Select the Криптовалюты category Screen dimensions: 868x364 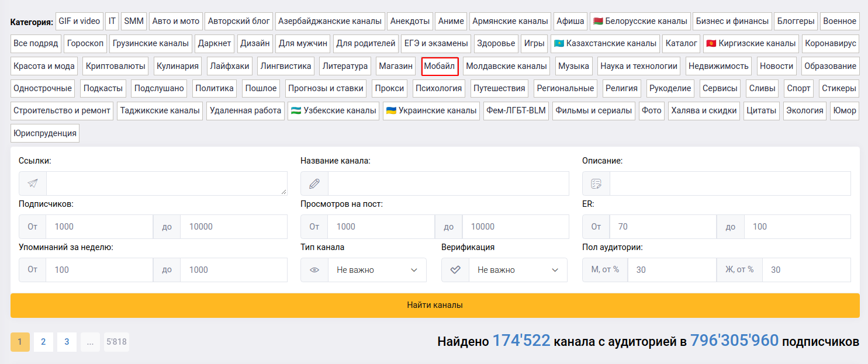click(116, 66)
